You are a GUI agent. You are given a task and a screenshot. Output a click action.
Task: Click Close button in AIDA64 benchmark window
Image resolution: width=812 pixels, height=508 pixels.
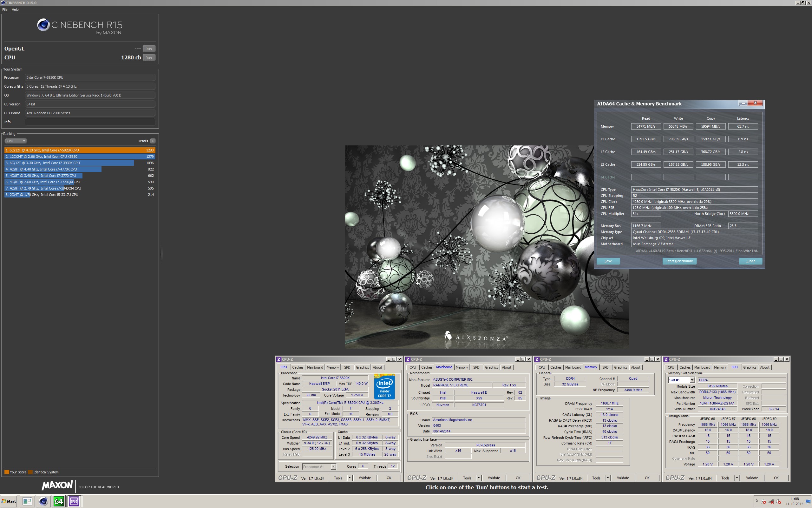tap(750, 261)
